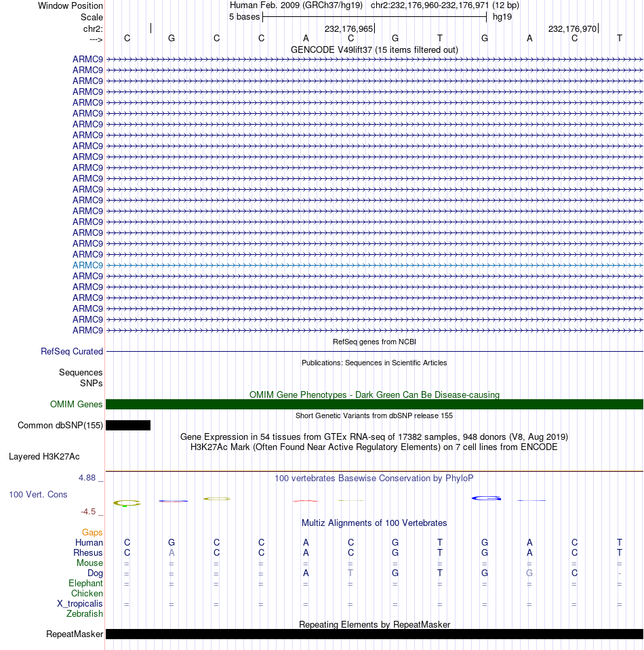Select the Chicken alignment row label
The width and height of the screenshot is (644, 650).
[87, 593]
